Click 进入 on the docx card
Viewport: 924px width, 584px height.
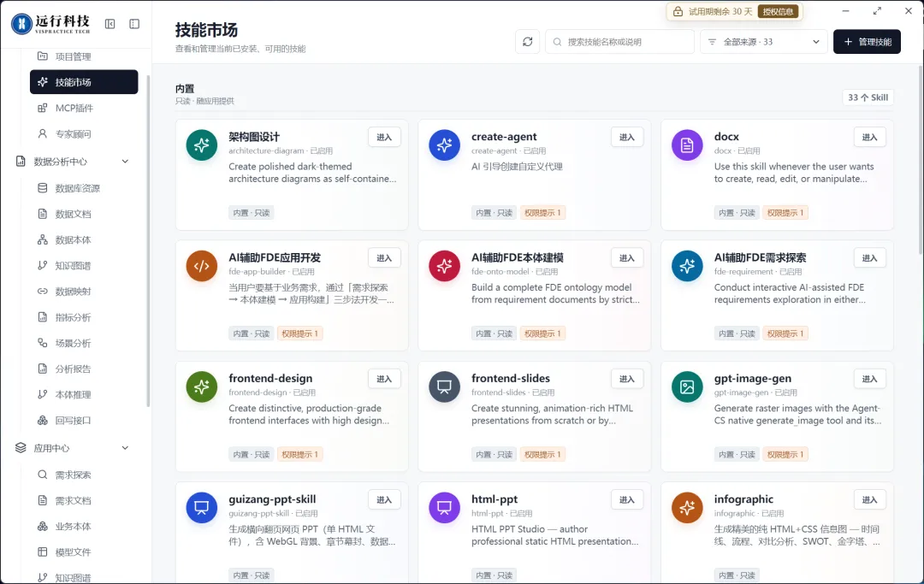870,137
